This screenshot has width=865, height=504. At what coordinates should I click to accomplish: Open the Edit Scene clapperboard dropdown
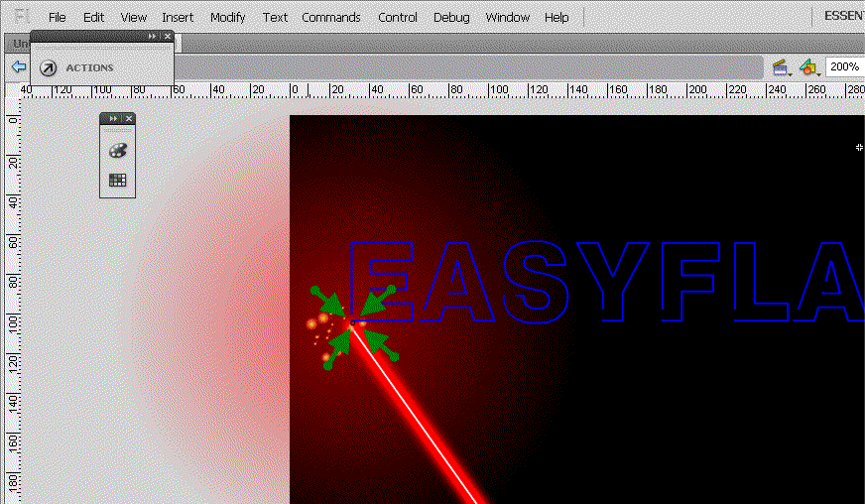[x=782, y=67]
